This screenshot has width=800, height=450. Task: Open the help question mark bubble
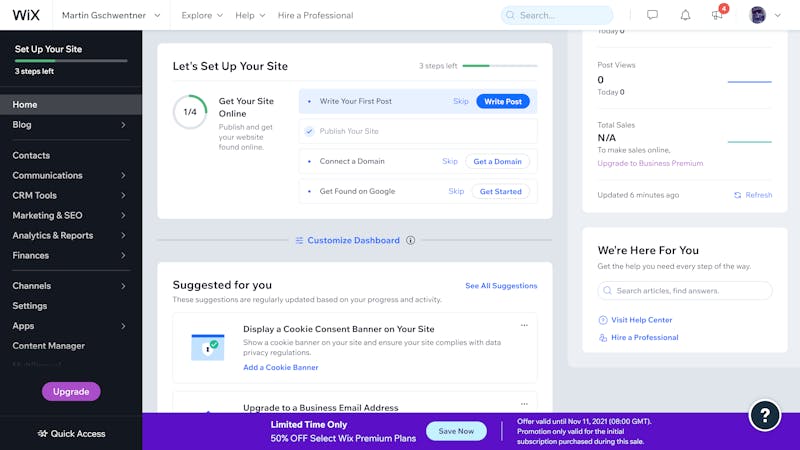tap(764, 415)
